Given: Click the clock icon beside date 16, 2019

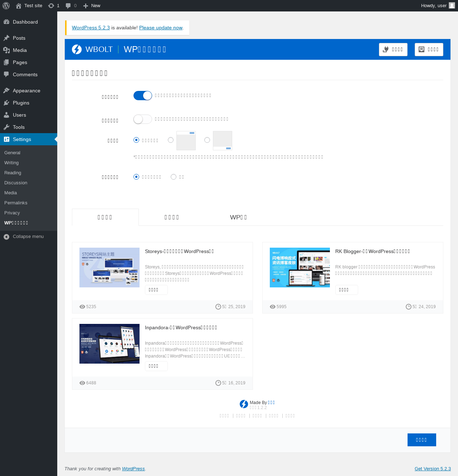Looking at the screenshot, I should tap(218, 383).
